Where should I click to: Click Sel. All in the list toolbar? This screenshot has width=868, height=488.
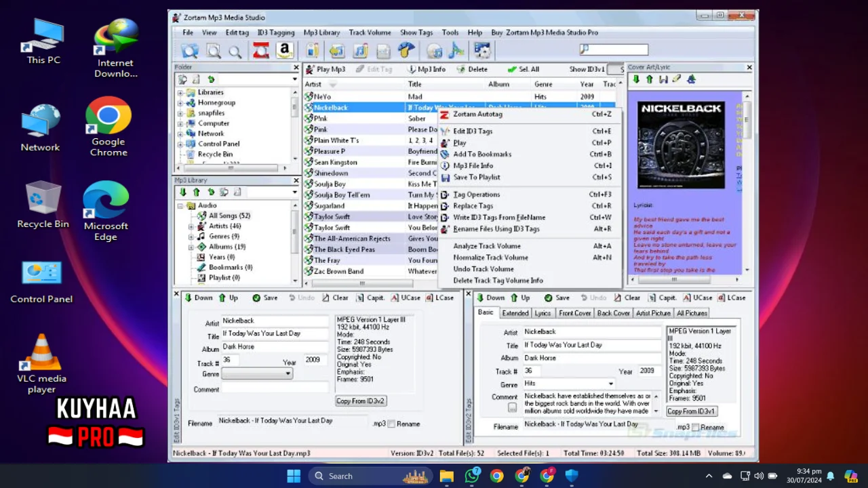[x=524, y=69]
